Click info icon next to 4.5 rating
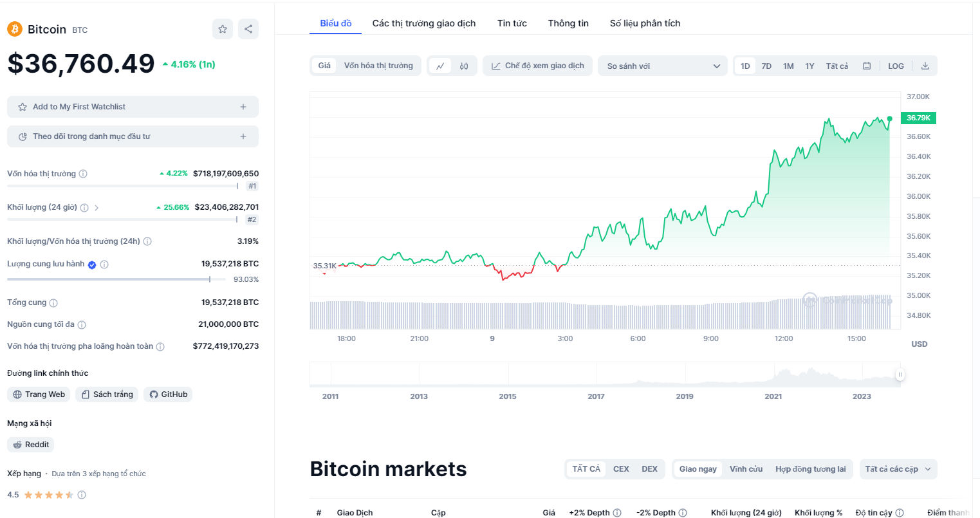Viewport: 980px width, 518px height. click(x=82, y=495)
